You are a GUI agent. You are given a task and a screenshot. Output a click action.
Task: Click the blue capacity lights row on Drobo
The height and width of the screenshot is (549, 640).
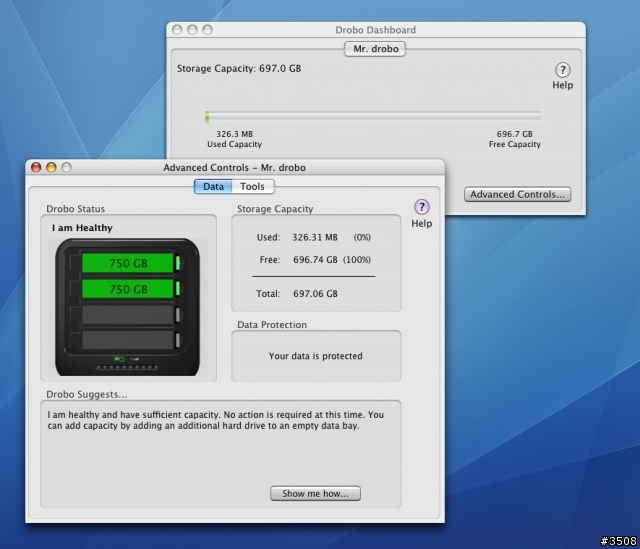127,367
